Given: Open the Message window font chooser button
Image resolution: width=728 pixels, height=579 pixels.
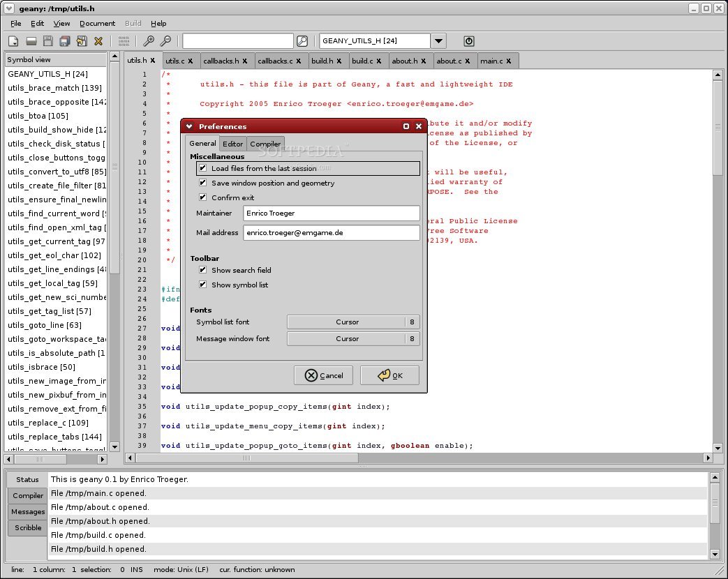Looking at the screenshot, I should click(353, 338).
